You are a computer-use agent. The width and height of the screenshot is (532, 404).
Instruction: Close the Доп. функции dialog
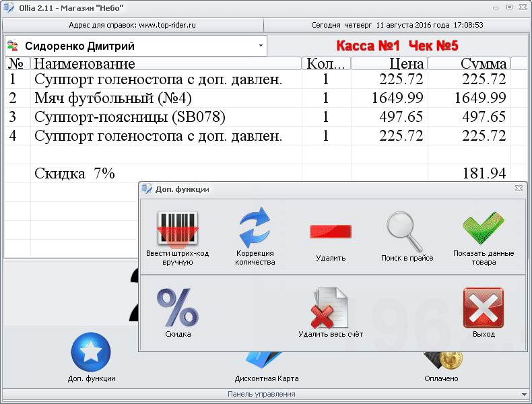(x=519, y=189)
